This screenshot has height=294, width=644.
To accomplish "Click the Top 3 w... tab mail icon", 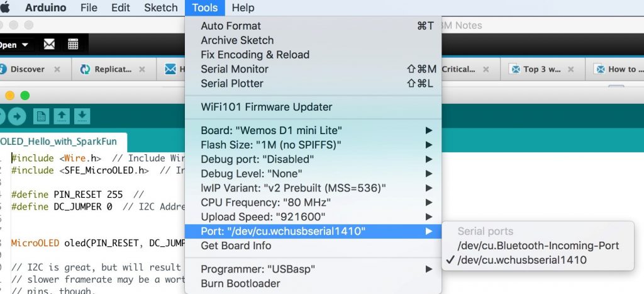I will pos(514,69).
